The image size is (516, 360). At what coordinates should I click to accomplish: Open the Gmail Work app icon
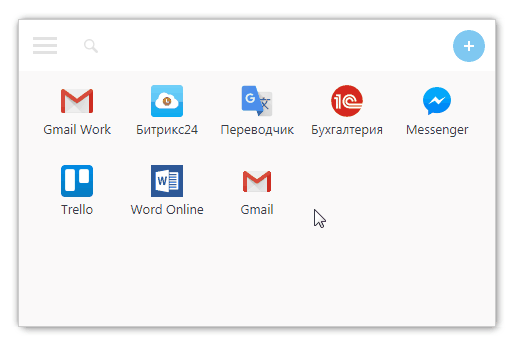[77, 101]
